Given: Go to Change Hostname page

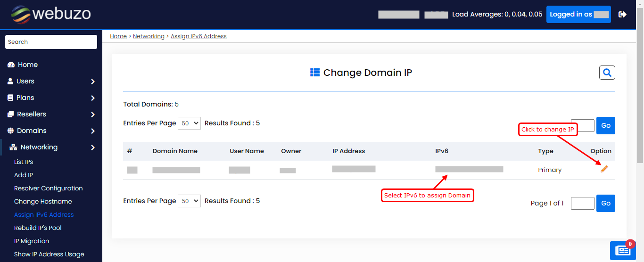Looking at the screenshot, I should (x=43, y=201).
